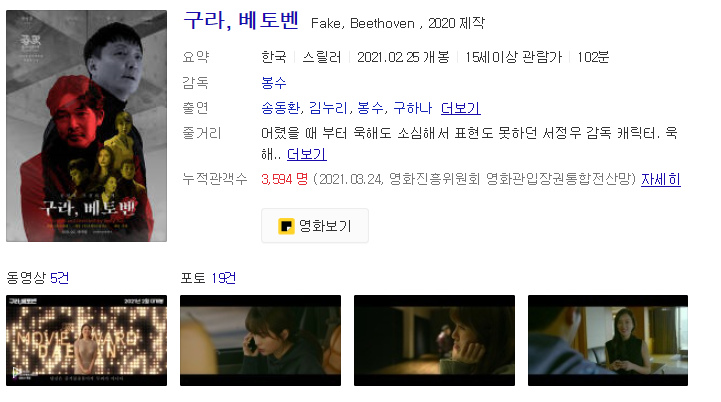Select cast member 구하나
This screenshot has width=721, height=402.
(x=412, y=108)
